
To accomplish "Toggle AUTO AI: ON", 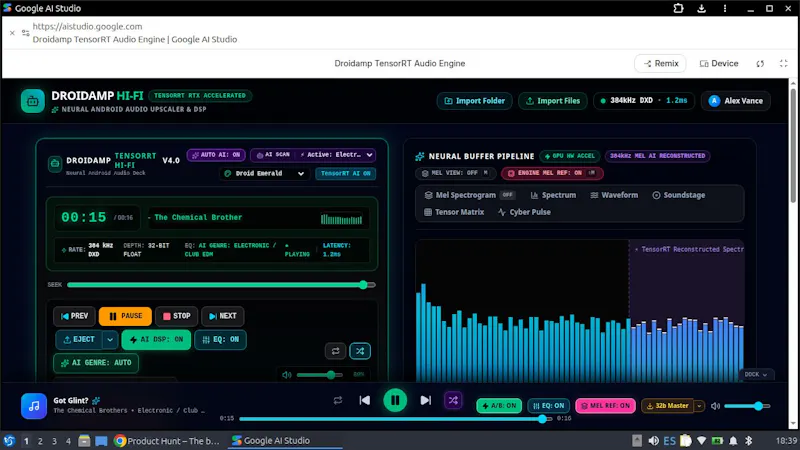I will (216, 155).
